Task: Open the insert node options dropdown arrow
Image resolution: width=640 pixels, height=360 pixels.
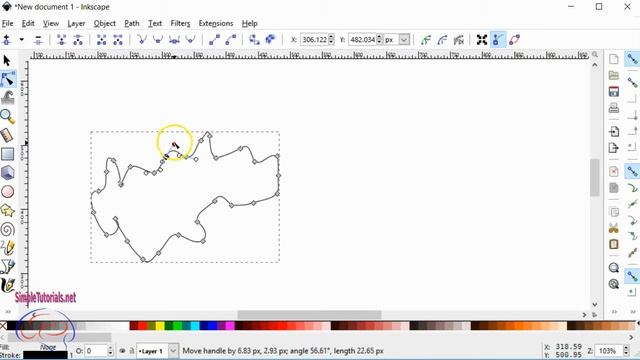Action: [22, 40]
